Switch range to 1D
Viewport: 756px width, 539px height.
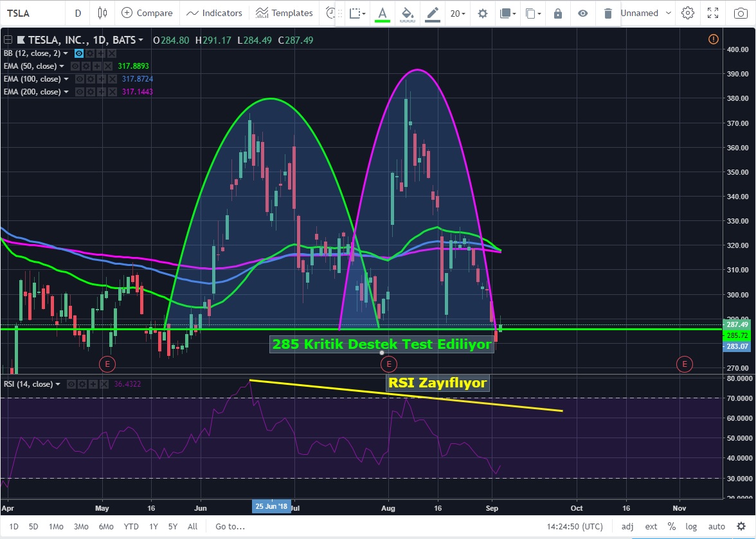[x=14, y=527]
